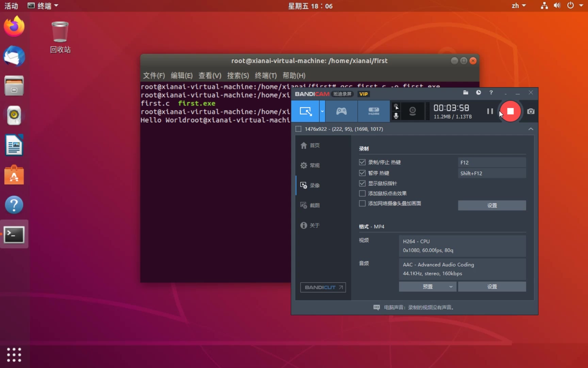Open the screen recording mode dropdown arrow
This screenshot has height=368, width=588.
pos(322,111)
